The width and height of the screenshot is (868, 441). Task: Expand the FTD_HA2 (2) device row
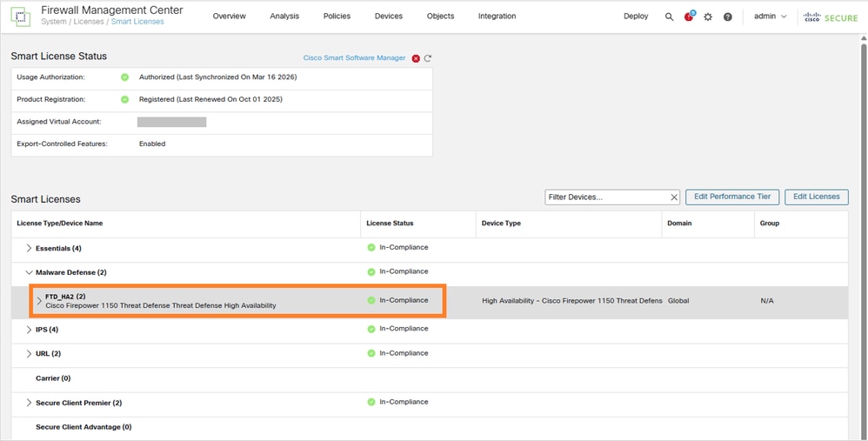point(39,300)
